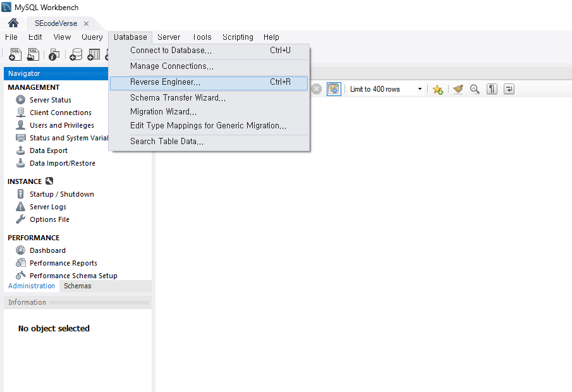Click the home screen icon tab
Screen dimensions: 572x392
[13, 23]
